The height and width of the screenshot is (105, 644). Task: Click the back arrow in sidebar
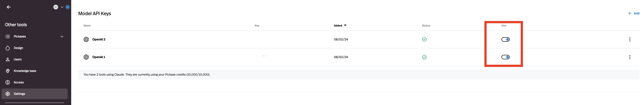tap(9, 7)
